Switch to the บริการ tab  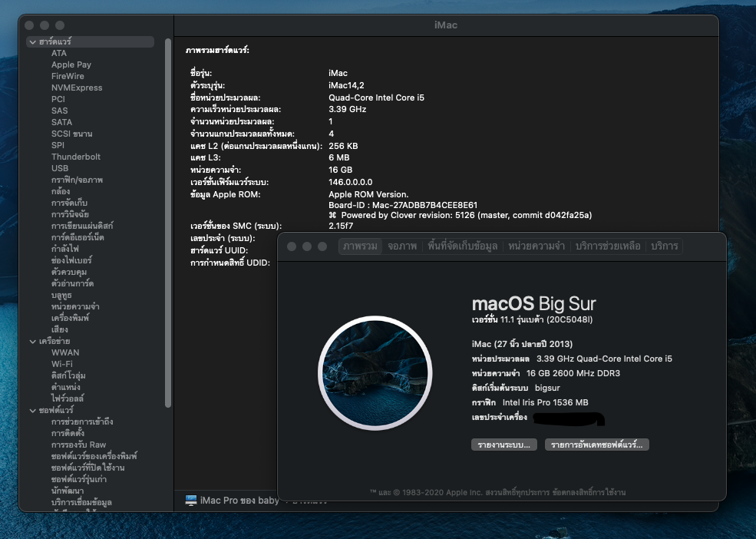coord(664,246)
